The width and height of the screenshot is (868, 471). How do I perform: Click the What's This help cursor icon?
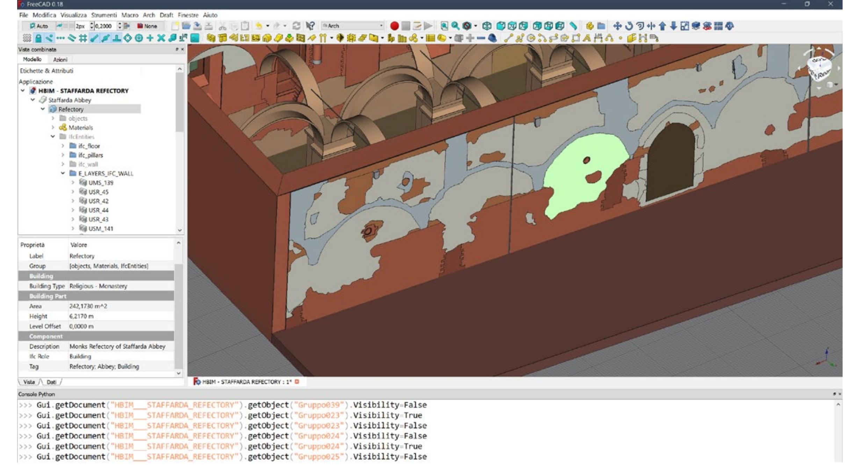click(310, 26)
